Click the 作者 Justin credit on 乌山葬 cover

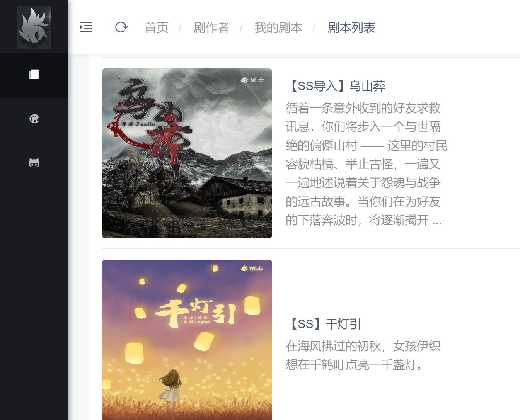click(x=138, y=124)
